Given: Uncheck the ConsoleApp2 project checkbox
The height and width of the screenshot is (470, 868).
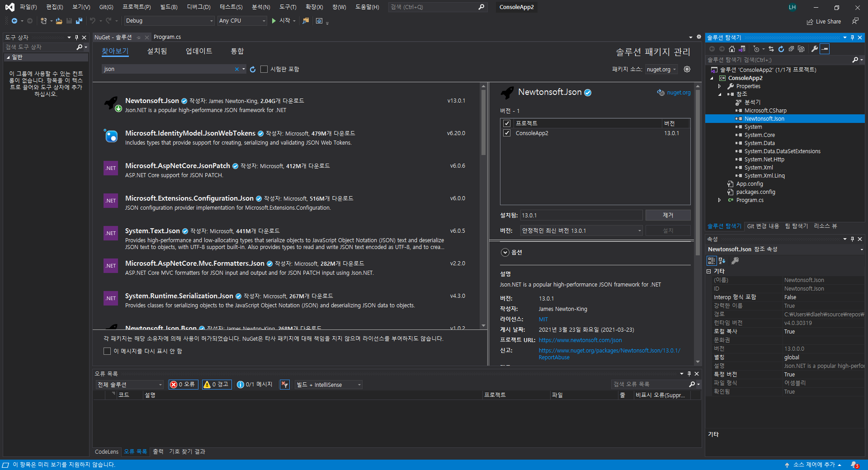Looking at the screenshot, I should pos(507,133).
